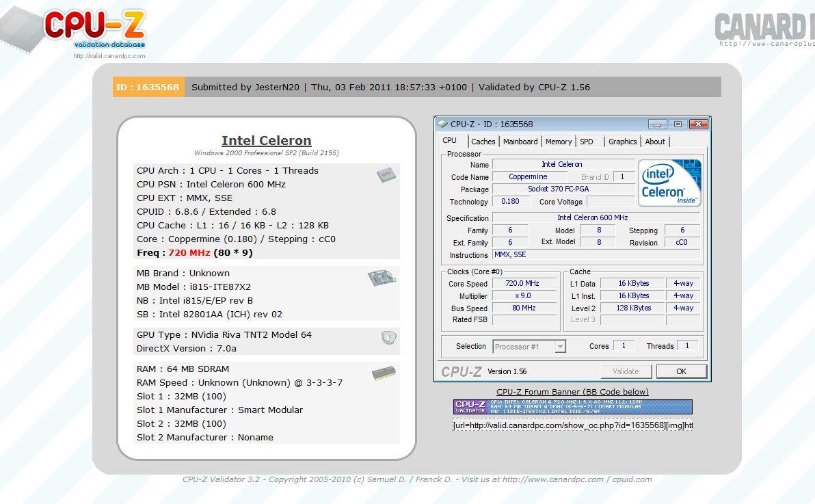Screen dimensions: 815x504
Task: Click the CPU-Z Forum Banner link
Action: click(572, 392)
